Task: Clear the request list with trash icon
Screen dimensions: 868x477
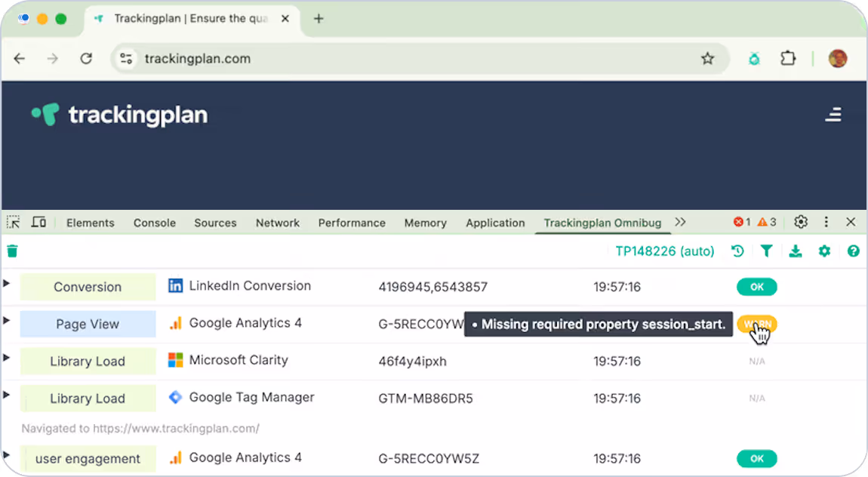Action: tap(12, 251)
